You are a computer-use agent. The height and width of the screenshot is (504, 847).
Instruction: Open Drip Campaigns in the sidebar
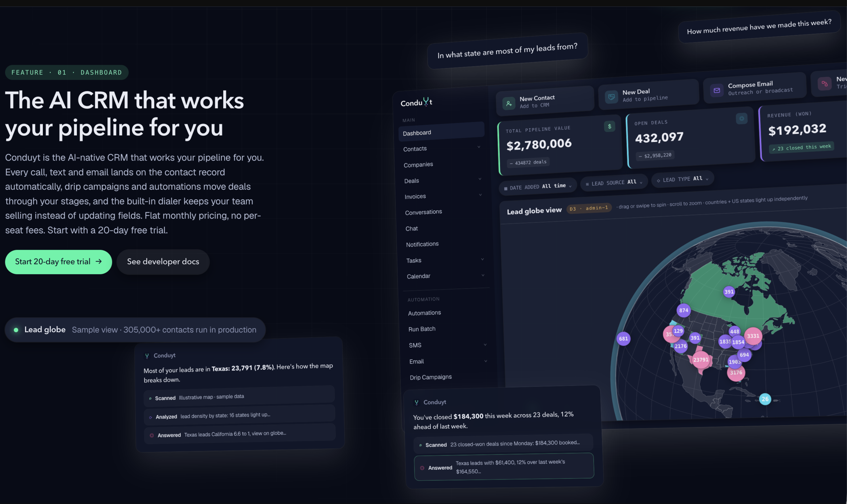(431, 377)
